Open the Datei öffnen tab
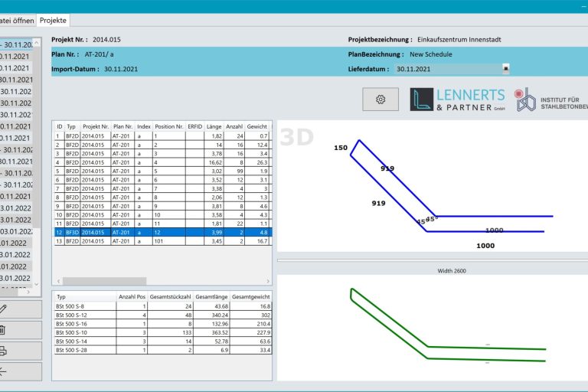This screenshot has width=588, height=392. coord(17,21)
